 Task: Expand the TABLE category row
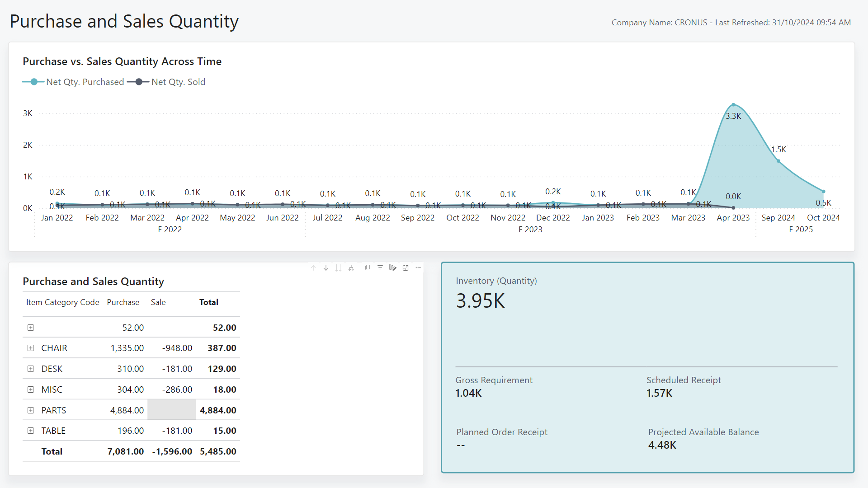pos(31,431)
